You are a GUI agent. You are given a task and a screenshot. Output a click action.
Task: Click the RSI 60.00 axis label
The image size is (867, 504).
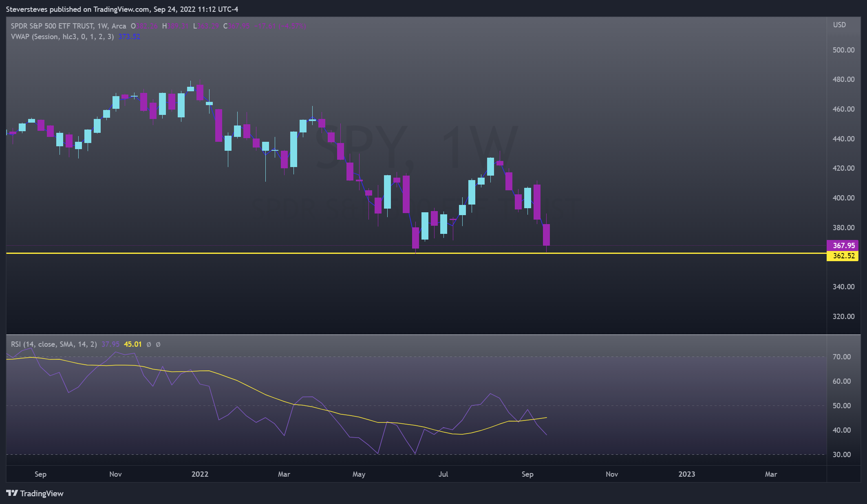(x=842, y=381)
